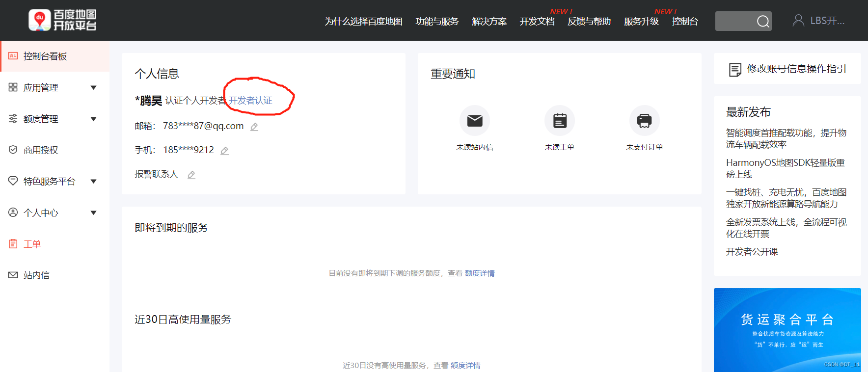
Task: Click 额度详情 link under 近30日高使用量服务
Action: tap(465, 366)
